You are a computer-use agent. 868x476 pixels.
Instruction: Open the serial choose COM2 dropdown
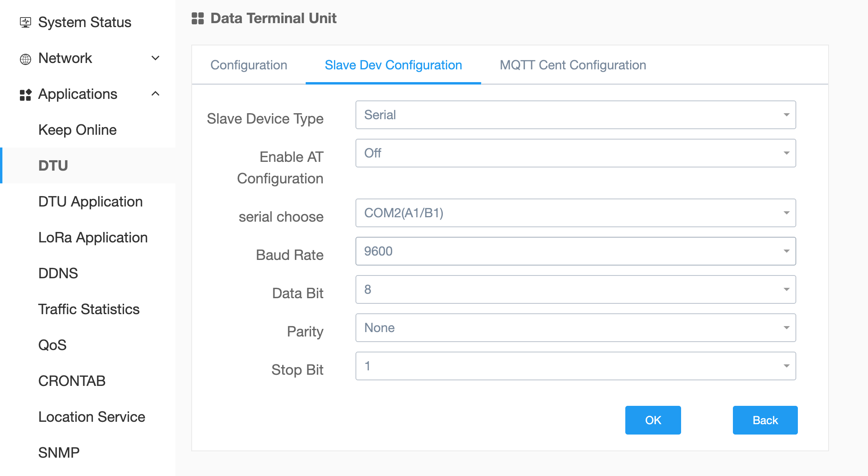(x=575, y=213)
